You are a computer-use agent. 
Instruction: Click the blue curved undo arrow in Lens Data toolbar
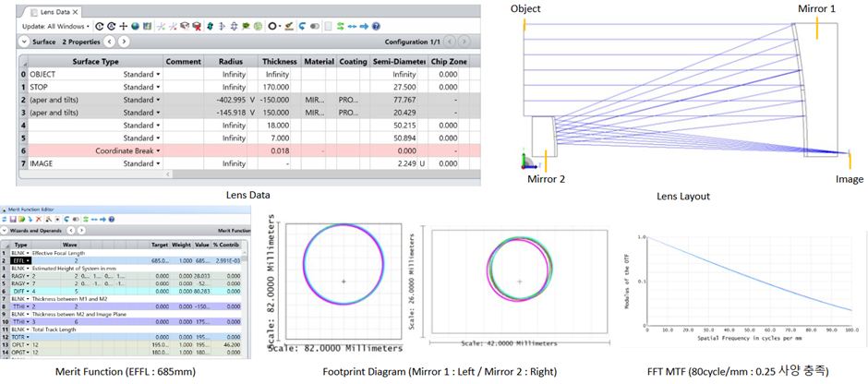point(303,26)
